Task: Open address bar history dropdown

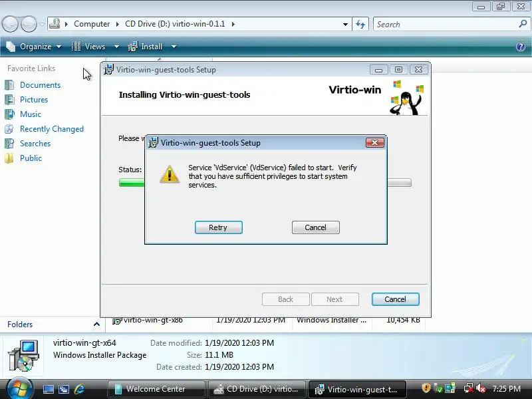Action: (345, 25)
